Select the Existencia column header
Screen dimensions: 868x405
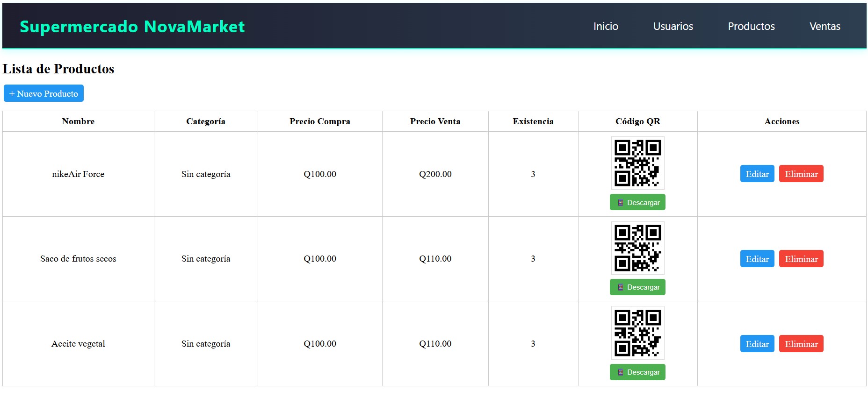(533, 121)
